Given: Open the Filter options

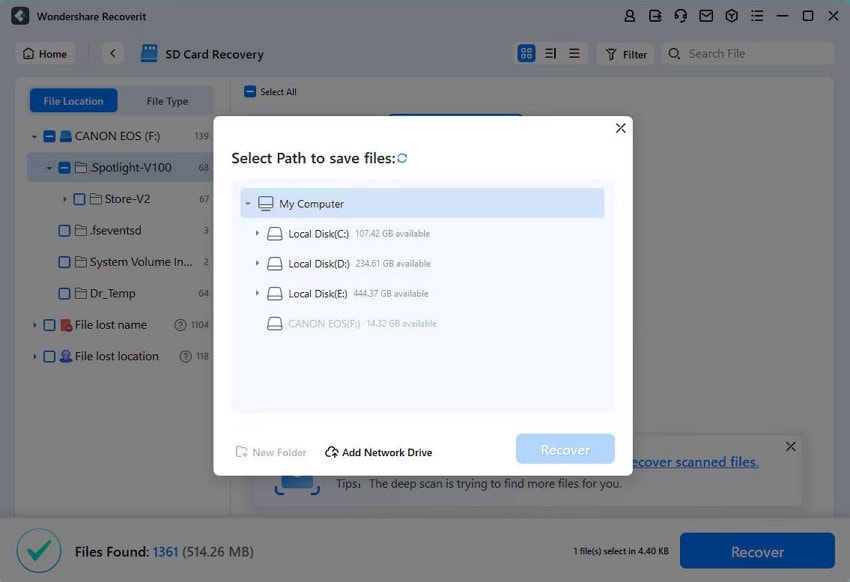Looking at the screenshot, I should pos(626,54).
